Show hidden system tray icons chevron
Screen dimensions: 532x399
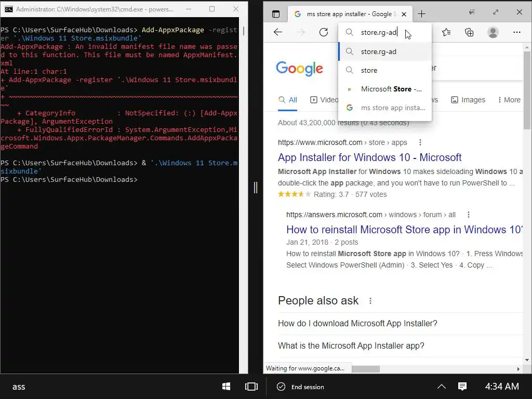(442, 387)
